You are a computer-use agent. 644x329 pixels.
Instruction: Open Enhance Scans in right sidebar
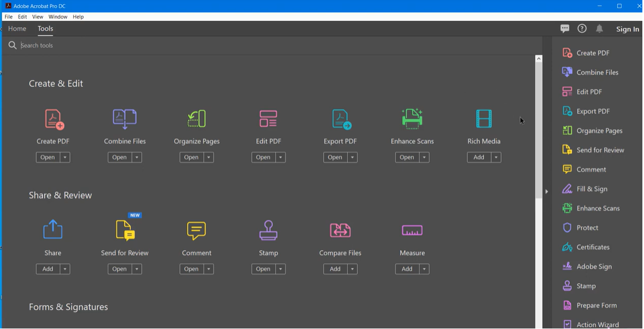pyautogui.click(x=590, y=208)
